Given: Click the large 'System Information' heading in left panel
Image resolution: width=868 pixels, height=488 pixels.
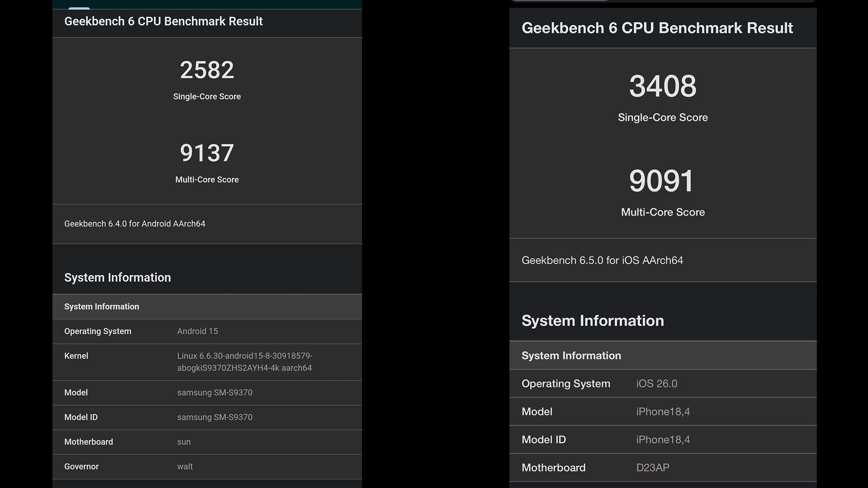Looking at the screenshot, I should click(x=118, y=277).
